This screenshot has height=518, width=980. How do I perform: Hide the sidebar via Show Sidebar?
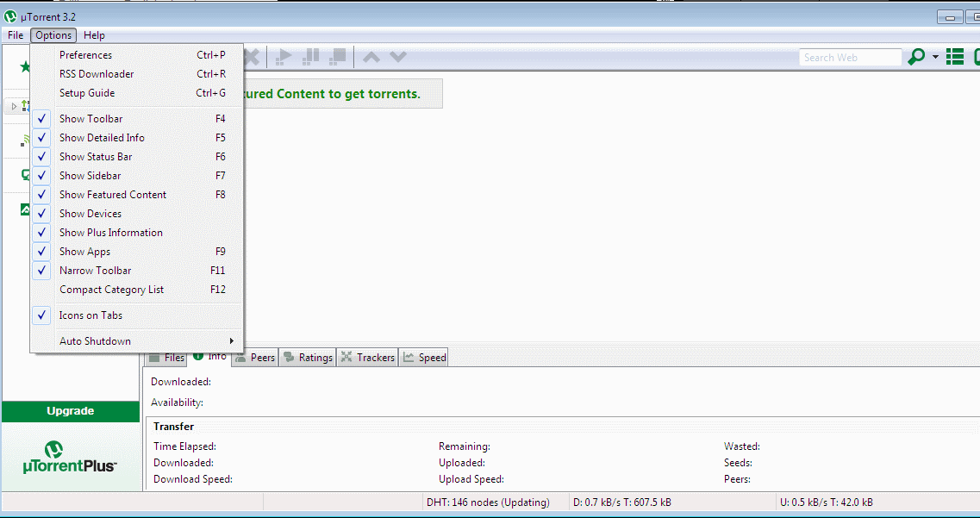coord(136,176)
